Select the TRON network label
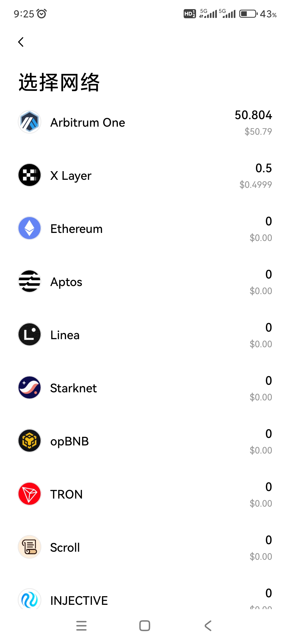The width and height of the screenshot is (290, 644). pos(67,495)
